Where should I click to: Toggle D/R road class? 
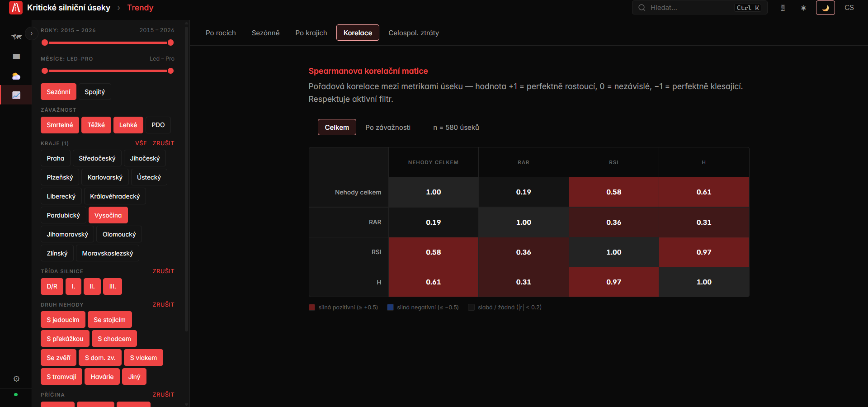(x=52, y=286)
